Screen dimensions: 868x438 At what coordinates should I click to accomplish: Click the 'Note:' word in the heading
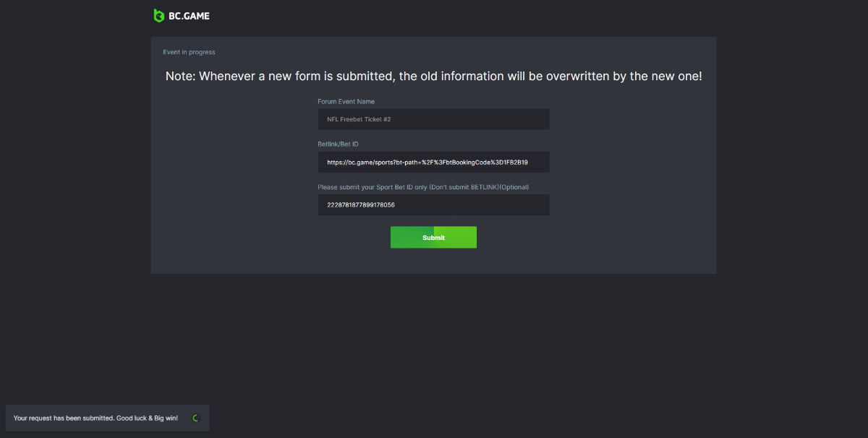pos(180,77)
